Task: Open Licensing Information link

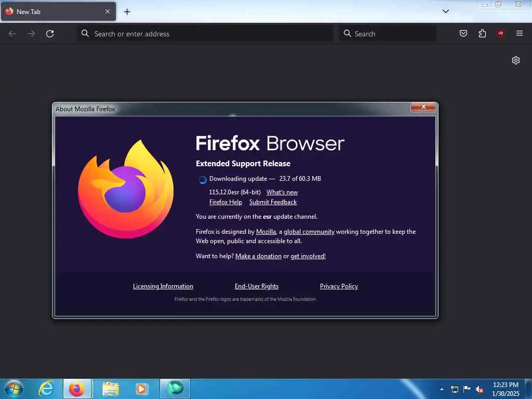Action: pos(163,286)
